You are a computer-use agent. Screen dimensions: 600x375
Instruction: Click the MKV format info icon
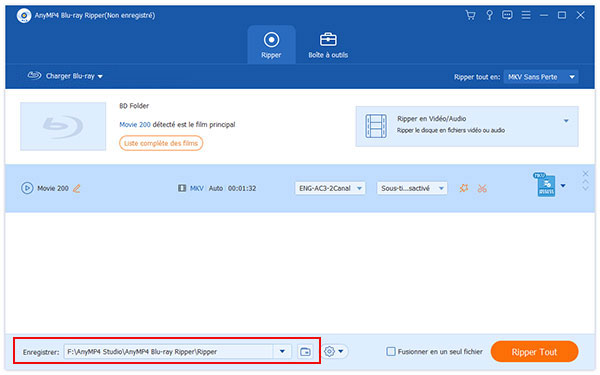pos(182,188)
